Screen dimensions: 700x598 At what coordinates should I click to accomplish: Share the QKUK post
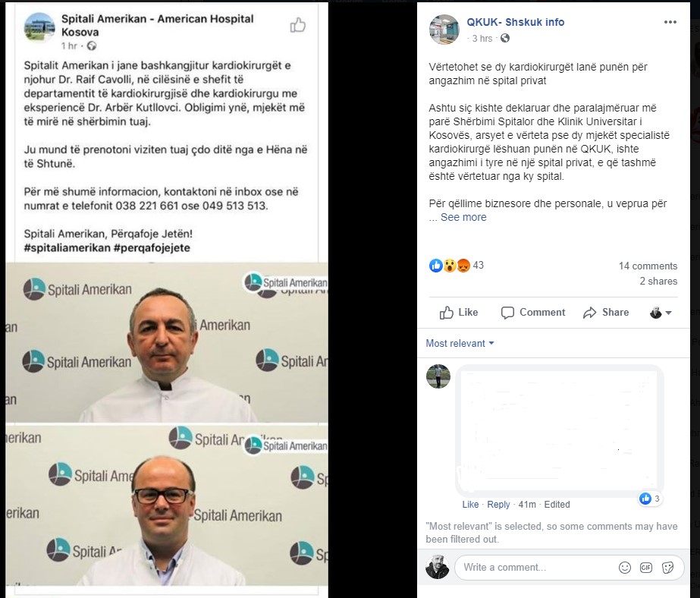coord(606,313)
